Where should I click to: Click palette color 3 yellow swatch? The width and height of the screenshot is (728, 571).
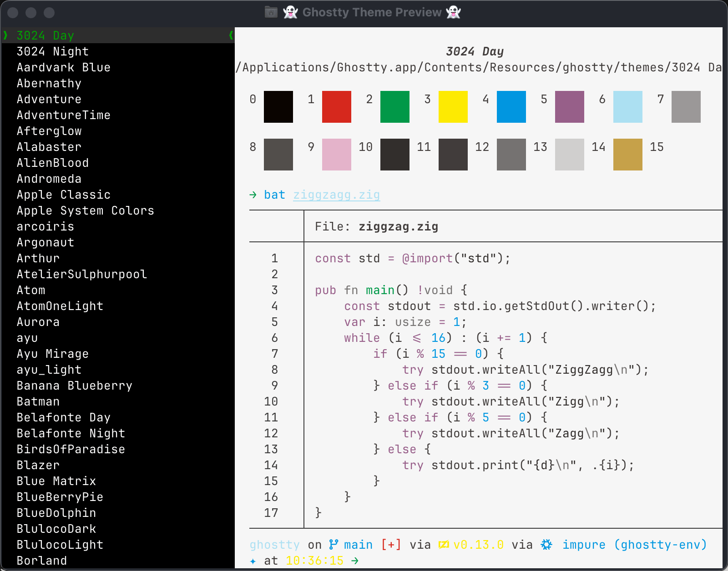point(453,107)
